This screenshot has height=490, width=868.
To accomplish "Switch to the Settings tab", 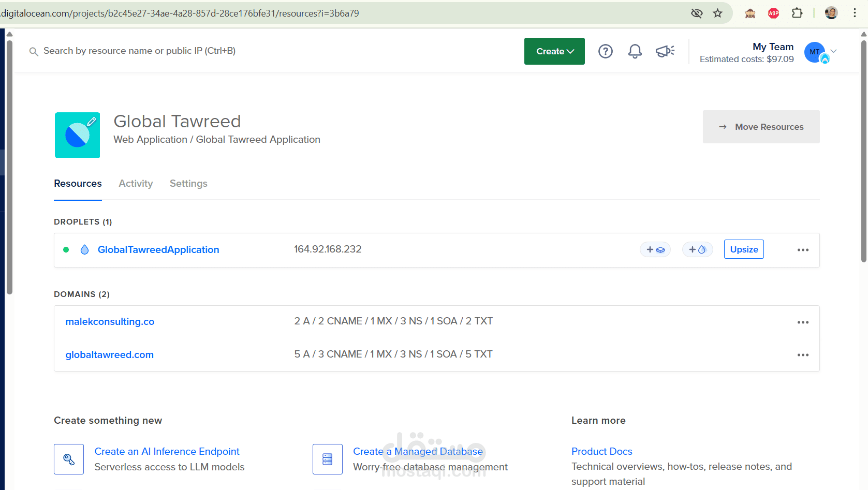I will coord(188,184).
